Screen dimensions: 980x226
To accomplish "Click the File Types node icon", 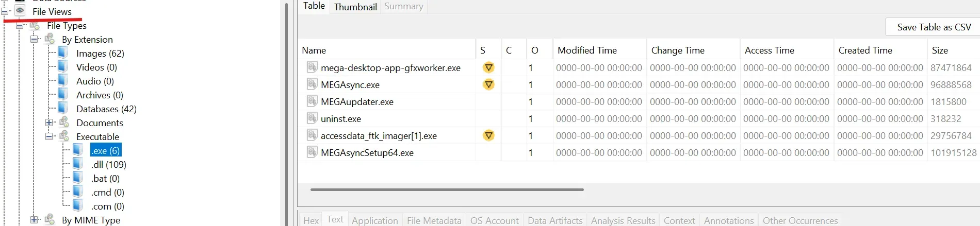I will (x=35, y=25).
